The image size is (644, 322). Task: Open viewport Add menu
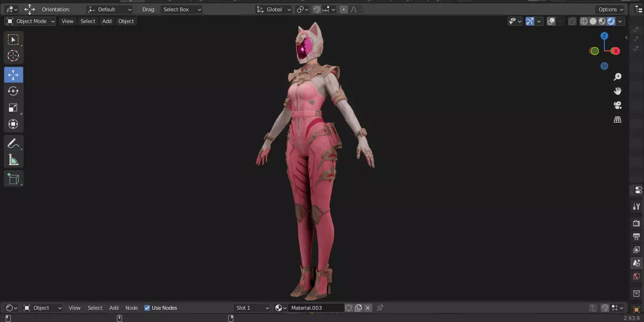tap(107, 21)
